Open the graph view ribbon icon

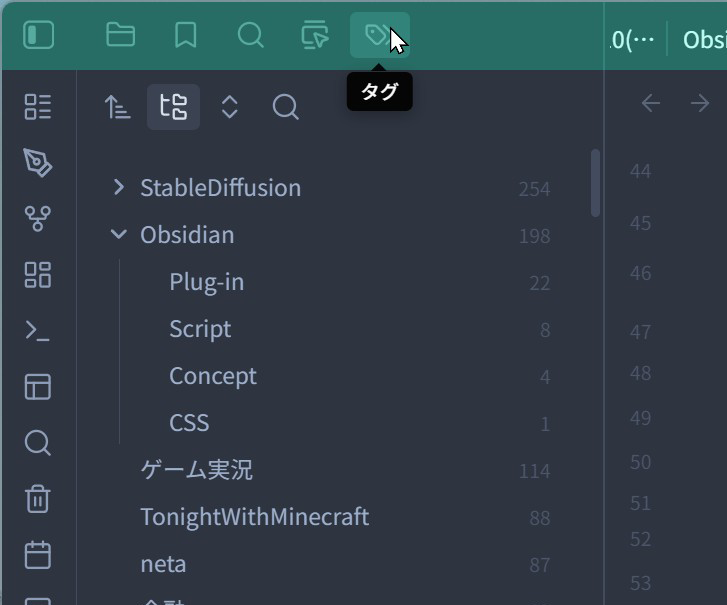[38, 219]
